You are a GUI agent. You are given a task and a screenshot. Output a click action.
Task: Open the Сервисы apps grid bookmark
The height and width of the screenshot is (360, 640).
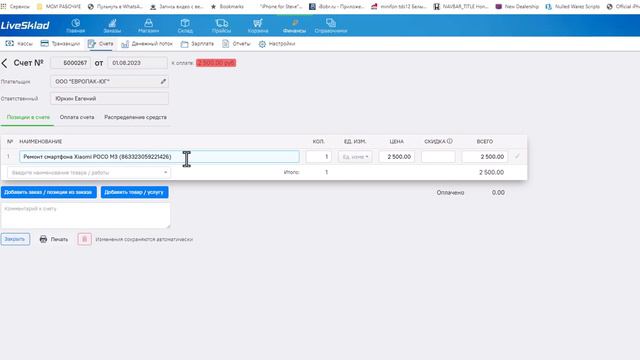tap(15, 7)
